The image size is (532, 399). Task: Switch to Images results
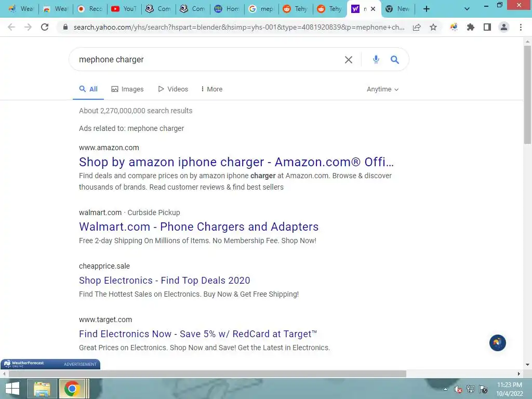(x=127, y=89)
